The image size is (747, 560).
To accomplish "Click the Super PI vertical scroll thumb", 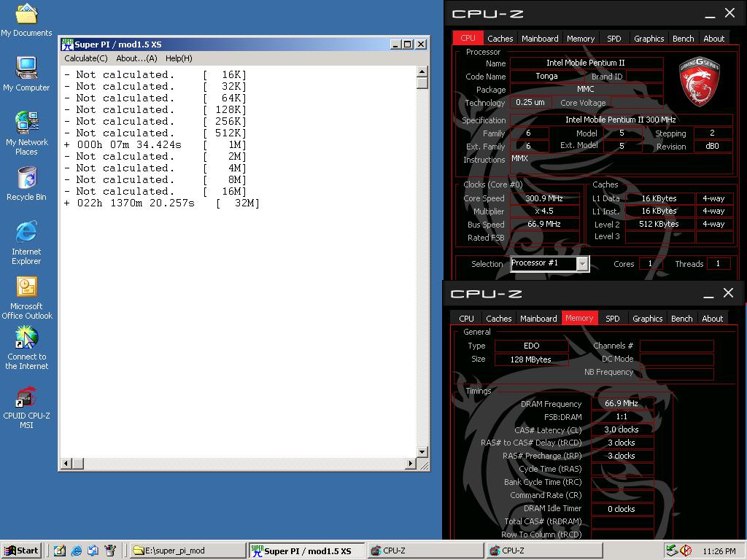I will [422, 83].
